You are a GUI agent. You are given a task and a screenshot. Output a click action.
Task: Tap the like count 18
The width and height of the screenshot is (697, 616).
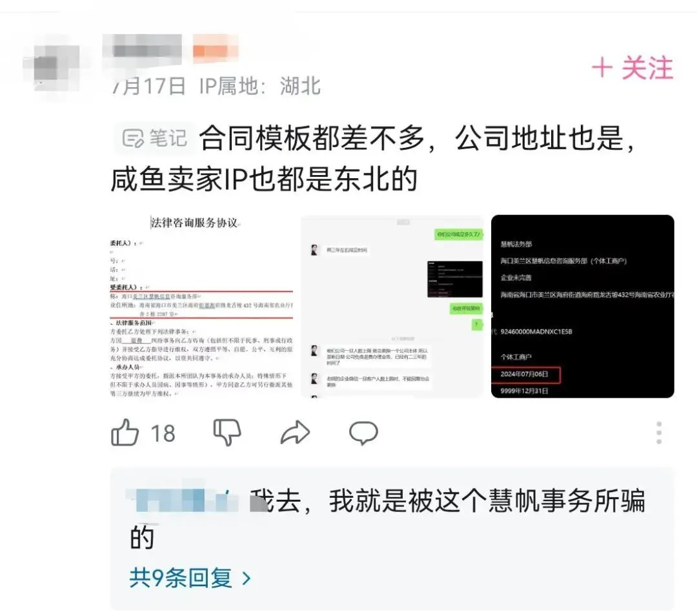point(163,433)
